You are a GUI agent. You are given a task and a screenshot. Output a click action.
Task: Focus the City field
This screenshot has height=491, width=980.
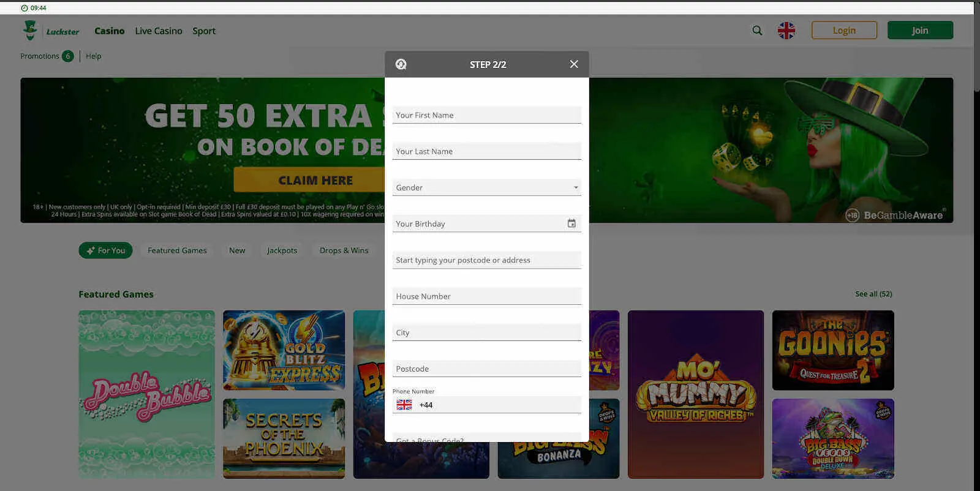point(487,332)
